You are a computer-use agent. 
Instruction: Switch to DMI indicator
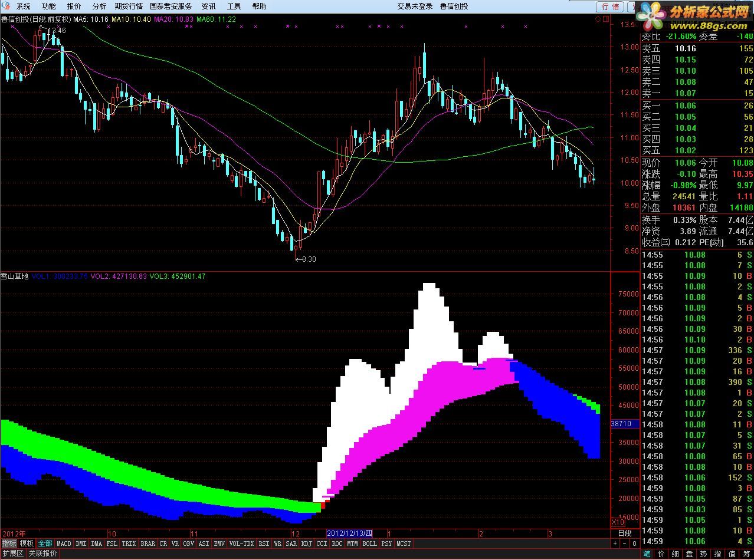pyautogui.click(x=81, y=543)
